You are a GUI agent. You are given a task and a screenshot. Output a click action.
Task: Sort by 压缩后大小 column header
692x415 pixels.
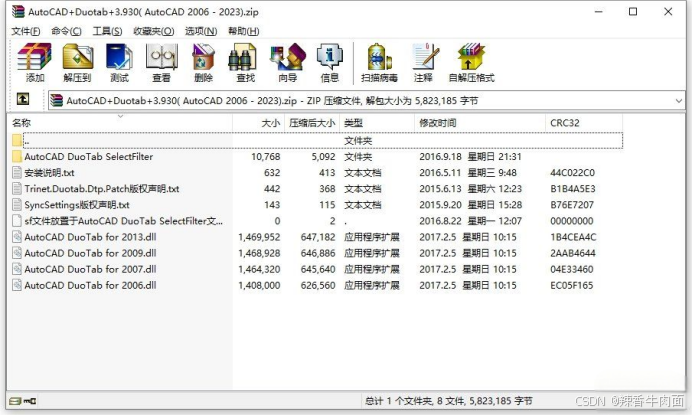[x=312, y=123]
